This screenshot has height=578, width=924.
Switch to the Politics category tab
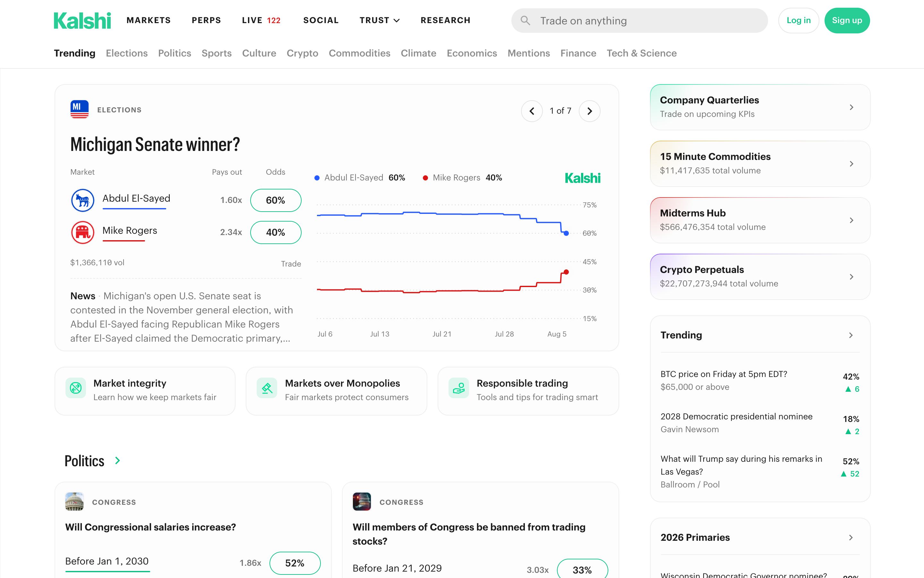pyautogui.click(x=175, y=53)
